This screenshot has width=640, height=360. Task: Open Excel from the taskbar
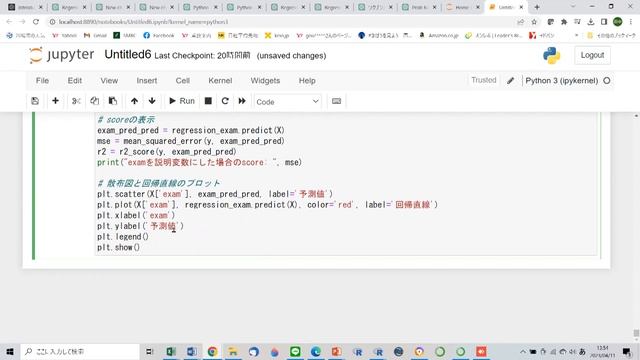coord(171,351)
